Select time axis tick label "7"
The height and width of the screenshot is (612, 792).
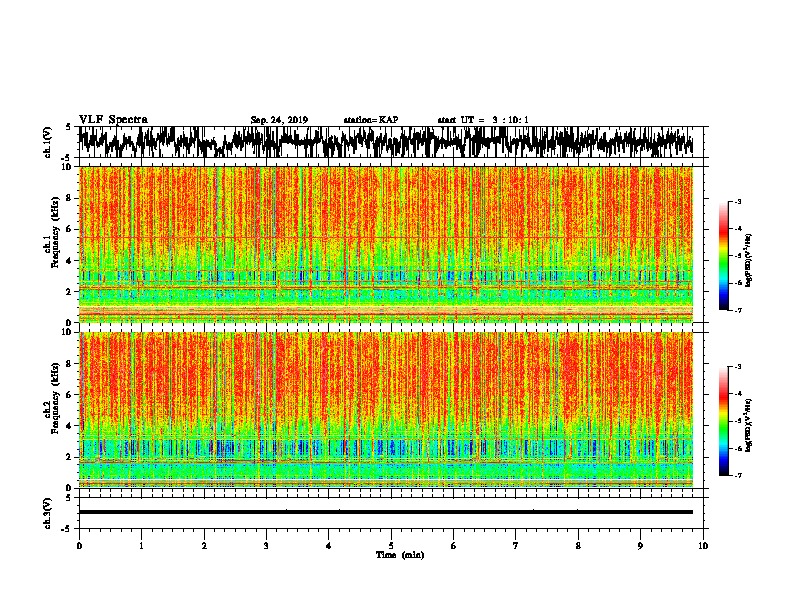pyautogui.click(x=516, y=546)
